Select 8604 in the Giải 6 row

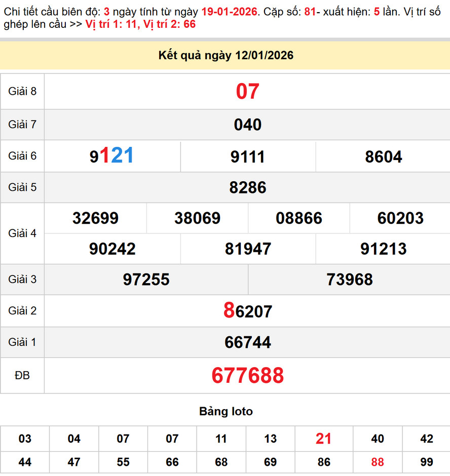383,157
